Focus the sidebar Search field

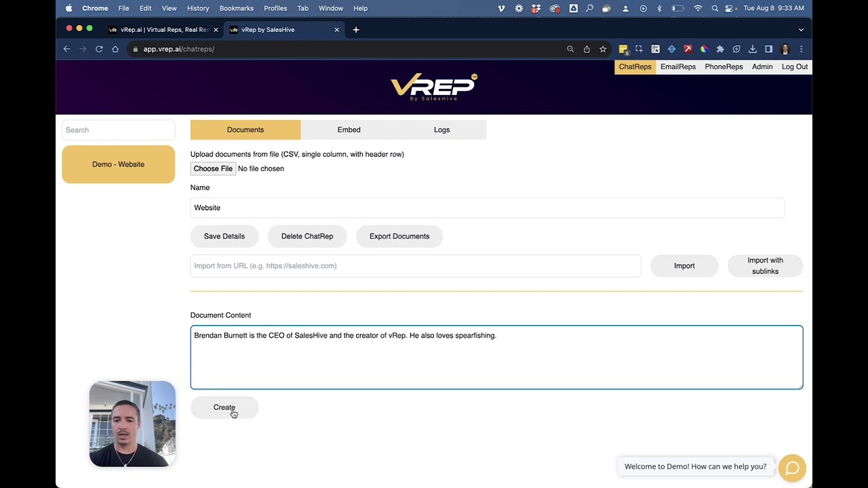click(x=118, y=130)
